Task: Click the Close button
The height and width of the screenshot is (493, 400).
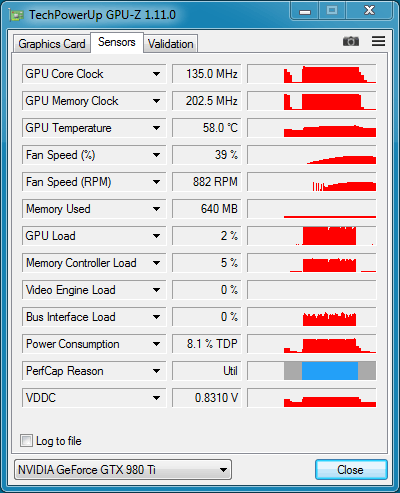Action: click(x=351, y=470)
